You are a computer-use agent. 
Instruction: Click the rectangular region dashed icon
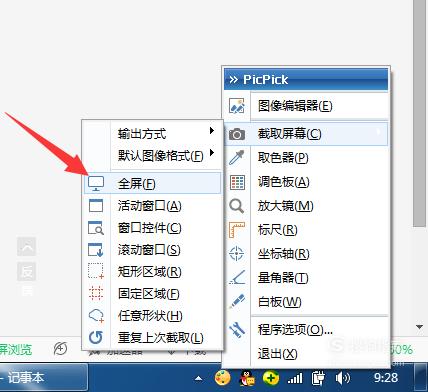click(96, 271)
